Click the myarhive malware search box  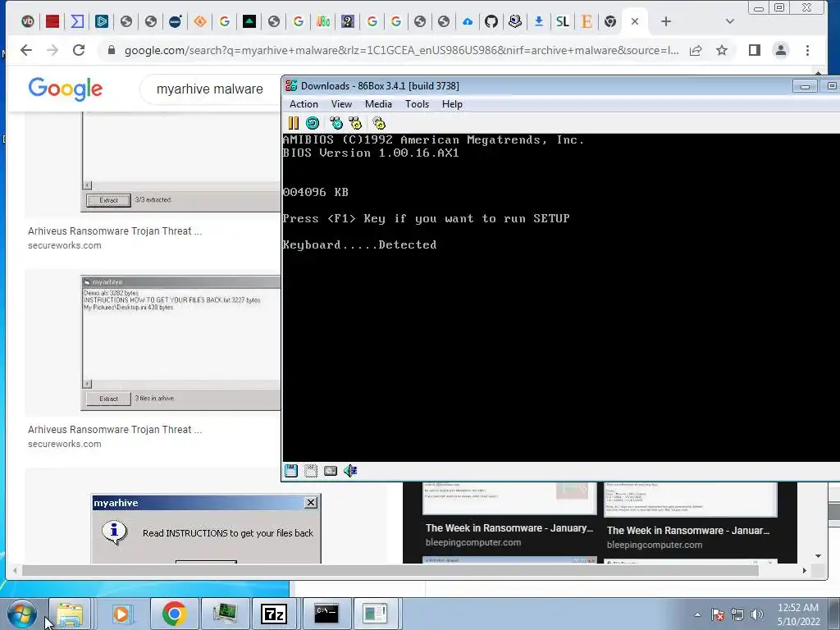tap(209, 89)
